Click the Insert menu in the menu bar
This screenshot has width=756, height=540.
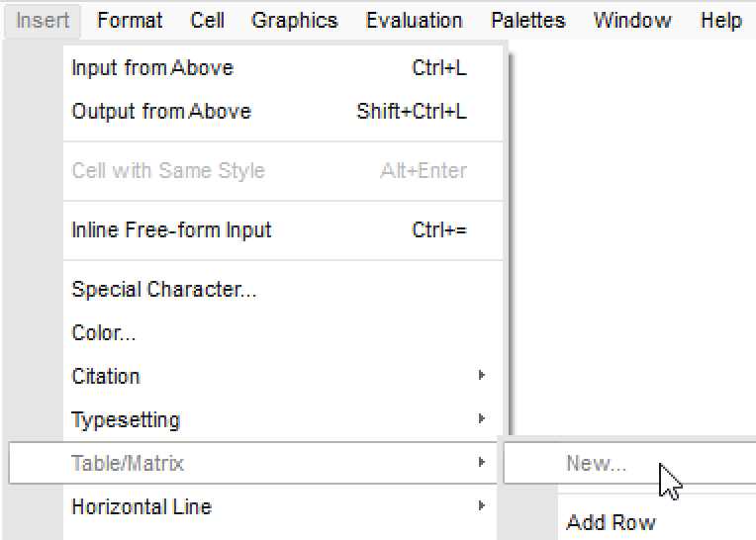click(43, 20)
